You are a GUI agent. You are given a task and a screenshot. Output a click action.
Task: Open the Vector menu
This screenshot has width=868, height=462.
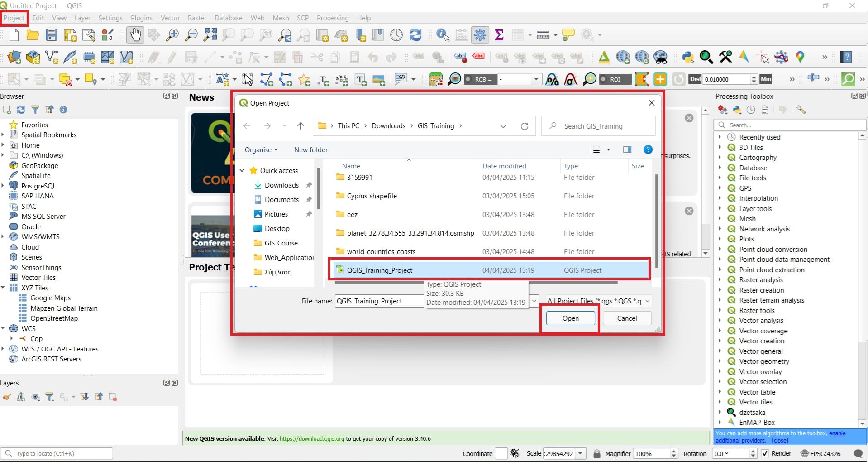tap(170, 18)
